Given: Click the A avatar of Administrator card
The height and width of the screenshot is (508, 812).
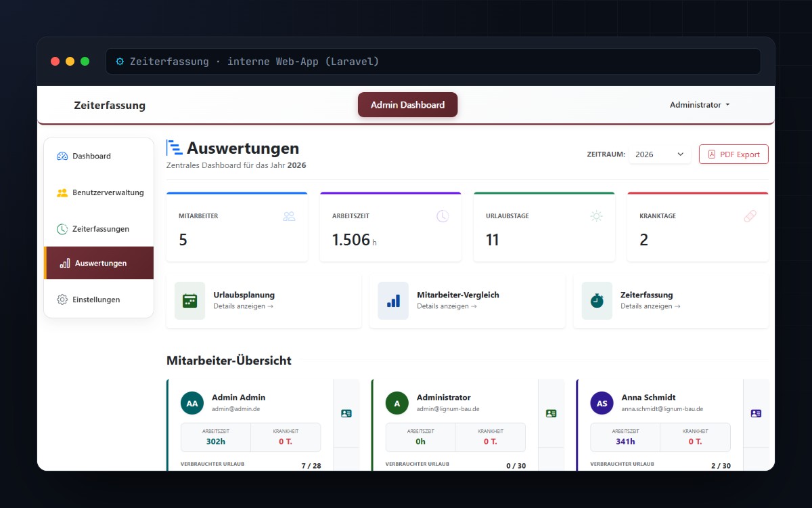Looking at the screenshot, I should coord(397,403).
